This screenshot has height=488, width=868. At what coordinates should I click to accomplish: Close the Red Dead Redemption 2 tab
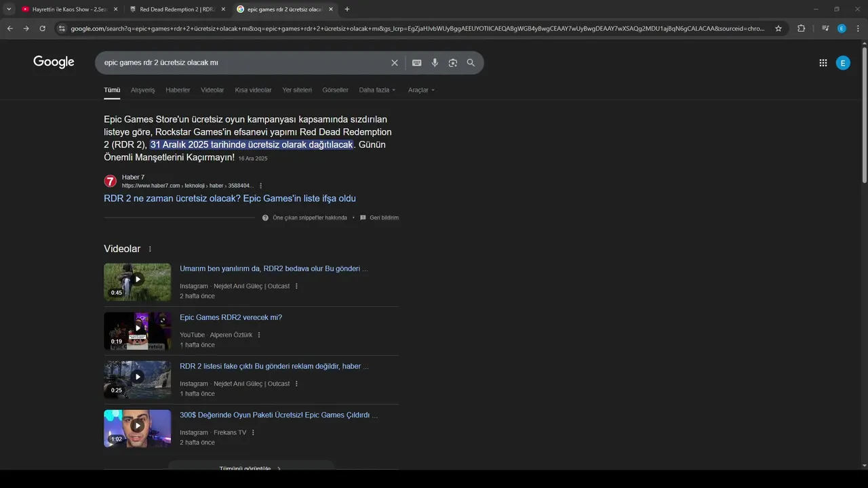[x=223, y=9]
